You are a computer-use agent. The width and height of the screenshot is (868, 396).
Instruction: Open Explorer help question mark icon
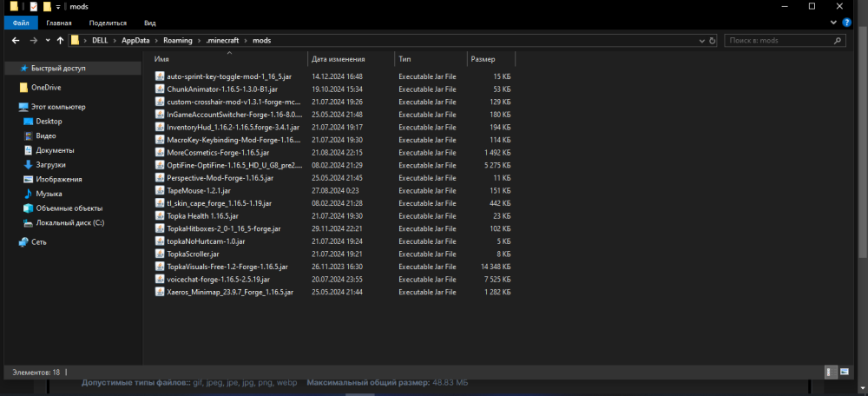846,23
